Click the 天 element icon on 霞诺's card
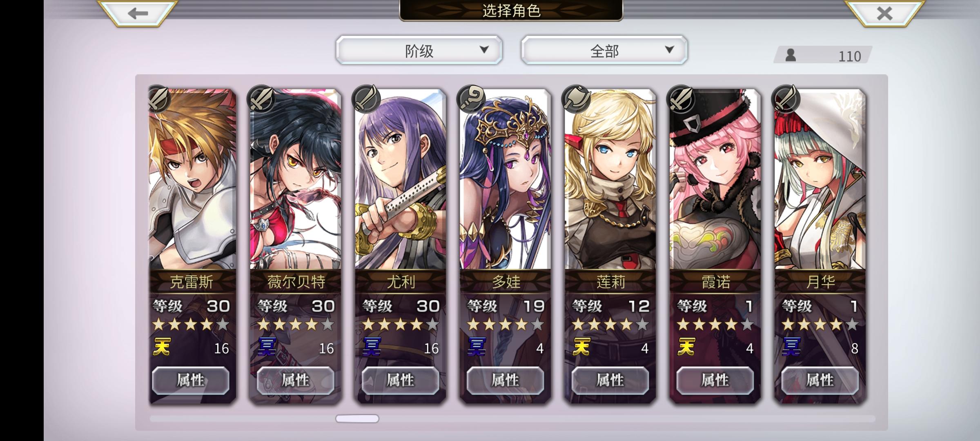 686,347
